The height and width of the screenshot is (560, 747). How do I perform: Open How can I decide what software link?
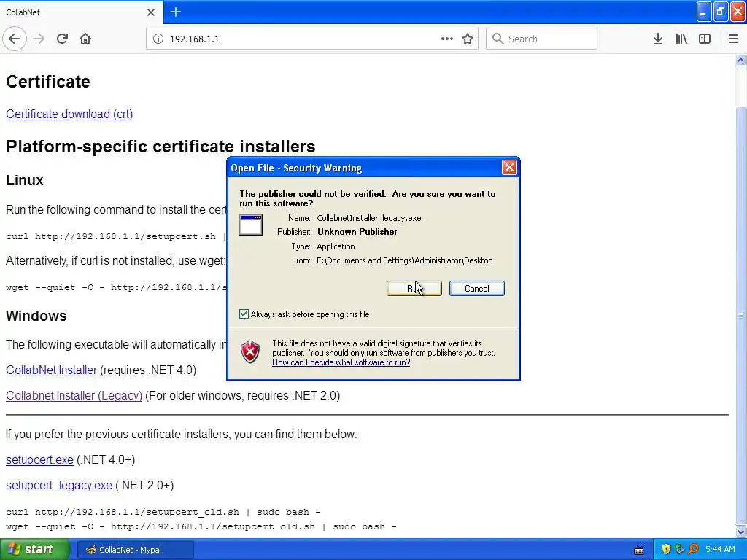click(x=341, y=362)
